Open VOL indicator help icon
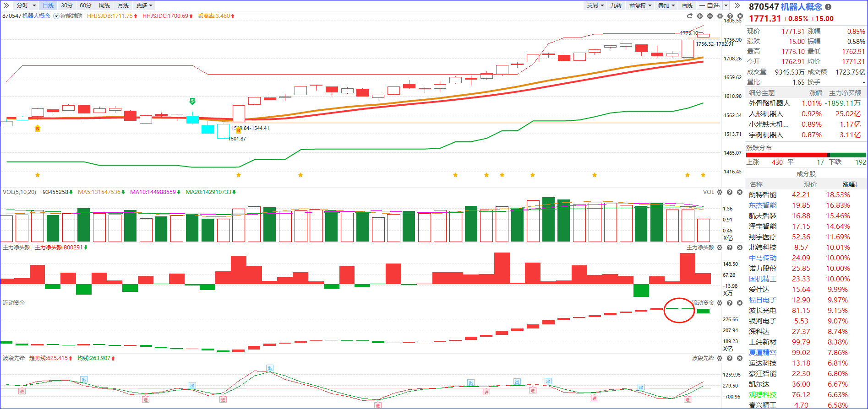Image resolution: width=868 pixels, height=409 pixels. 730,192
